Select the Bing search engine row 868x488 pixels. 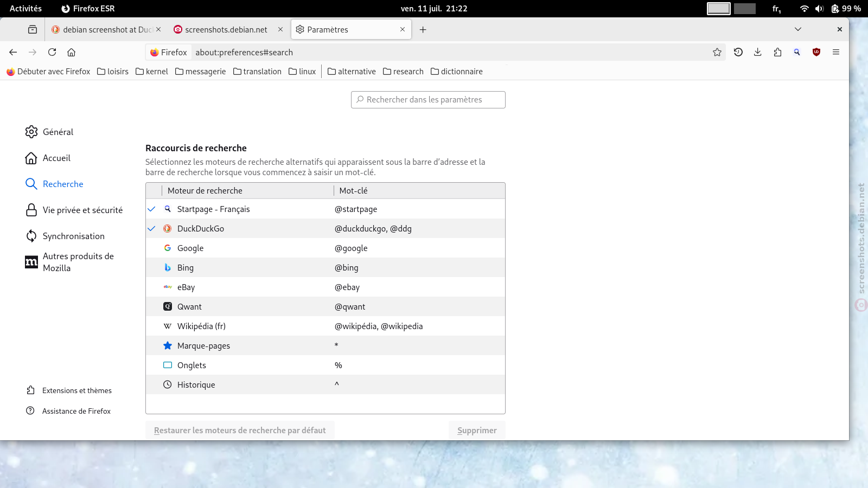[325, 267]
